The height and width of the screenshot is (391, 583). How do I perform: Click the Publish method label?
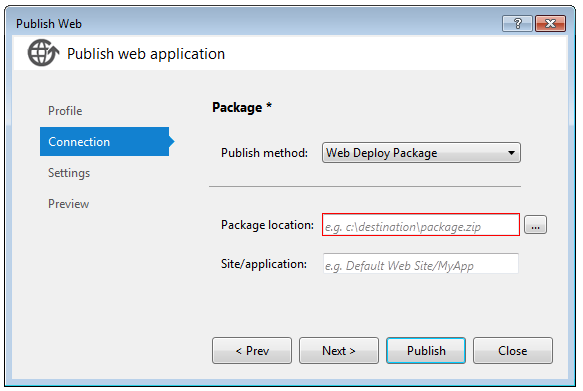click(264, 153)
